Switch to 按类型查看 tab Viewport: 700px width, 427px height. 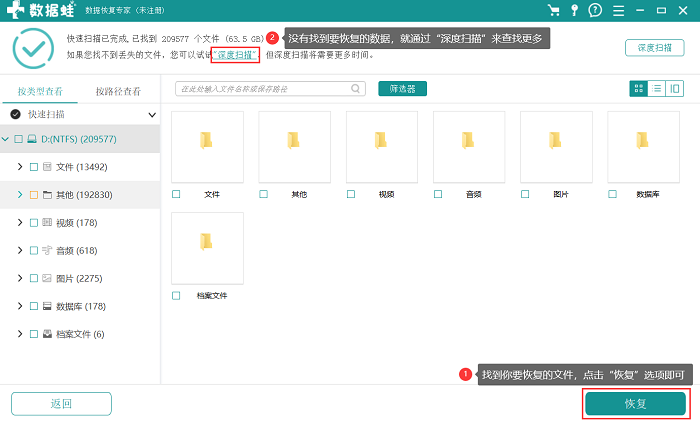[x=40, y=92]
